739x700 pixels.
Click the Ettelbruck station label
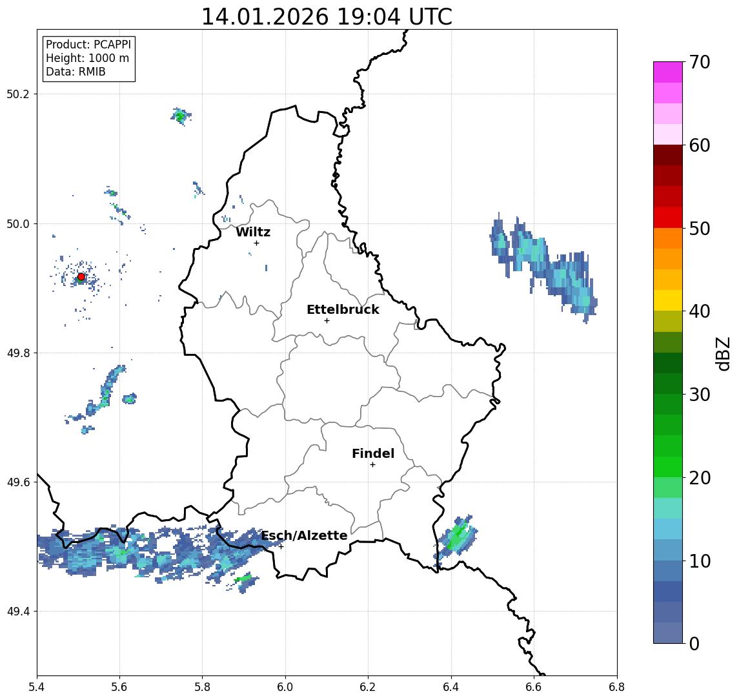[343, 309]
